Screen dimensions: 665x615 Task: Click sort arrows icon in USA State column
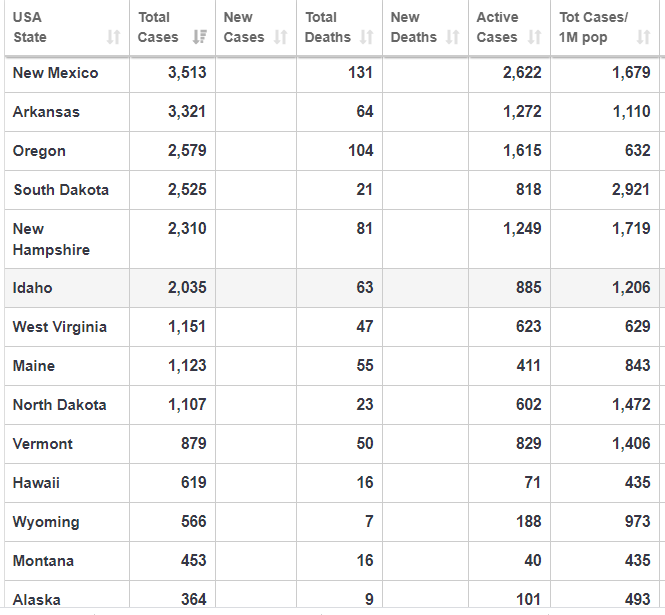tap(113, 38)
